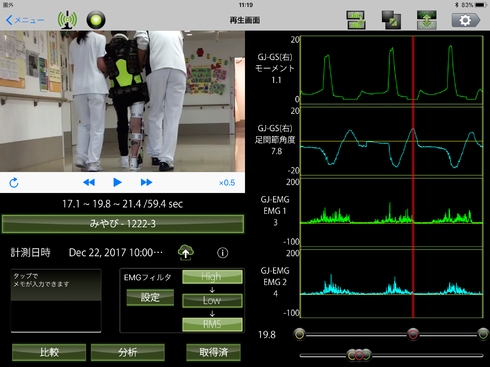Tap the range start handle on upper slider
The width and height of the screenshot is (490, 367).
[299, 334]
